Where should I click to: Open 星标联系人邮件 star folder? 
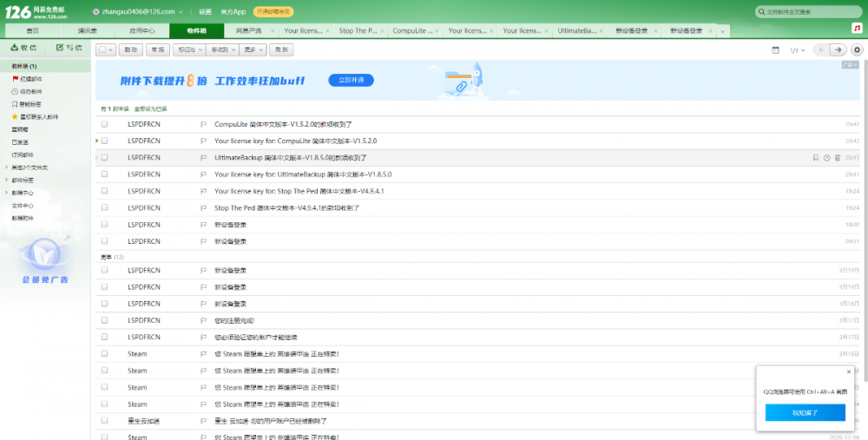click(35, 117)
